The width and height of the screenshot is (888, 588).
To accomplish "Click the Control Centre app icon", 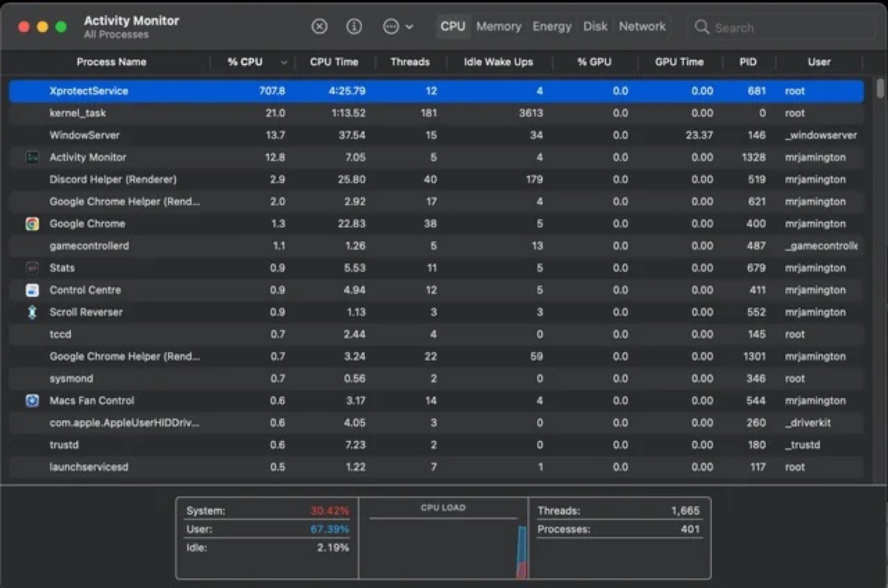I will click(x=32, y=290).
